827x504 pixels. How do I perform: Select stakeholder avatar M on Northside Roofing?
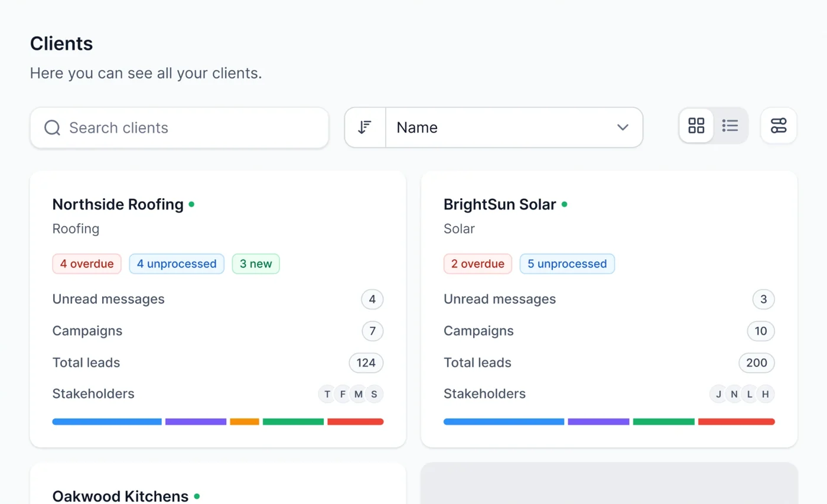(x=359, y=394)
